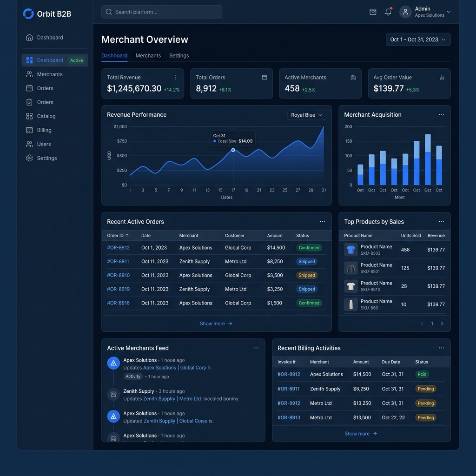The height and width of the screenshot is (476, 476).
Task: Open Merchant Acquisition more options
Action: coord(442,115)
